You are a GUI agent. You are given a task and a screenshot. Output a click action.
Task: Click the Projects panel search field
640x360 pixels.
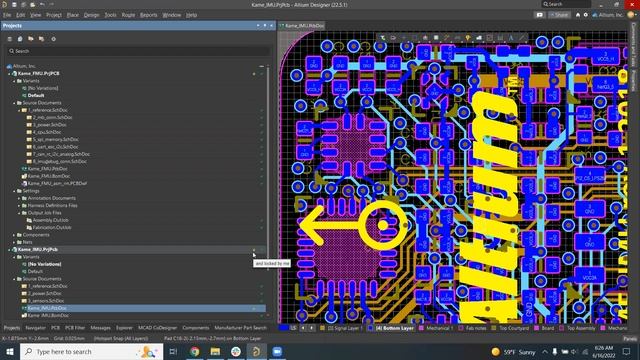(138, 51)
